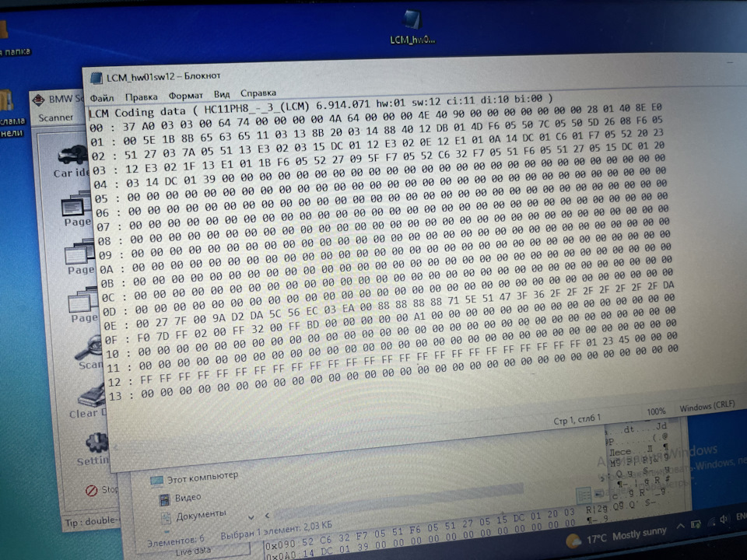Click the Scanner label in BMW Scanner window
747x560 pixels.
[x=56, y=117]
